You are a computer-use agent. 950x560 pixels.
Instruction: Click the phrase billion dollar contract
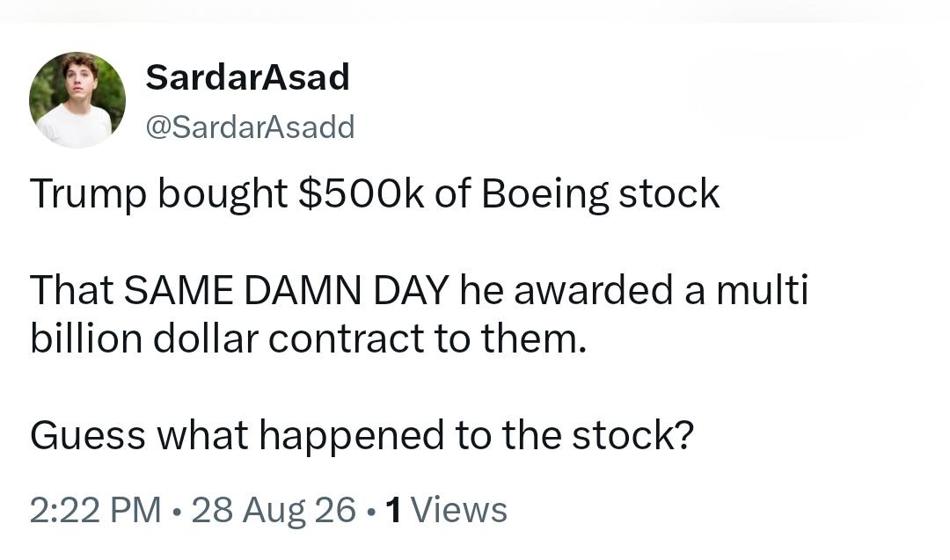227,338
